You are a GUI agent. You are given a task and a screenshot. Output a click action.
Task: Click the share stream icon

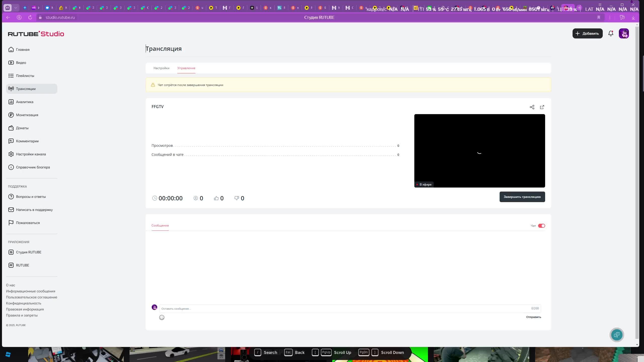532,107
